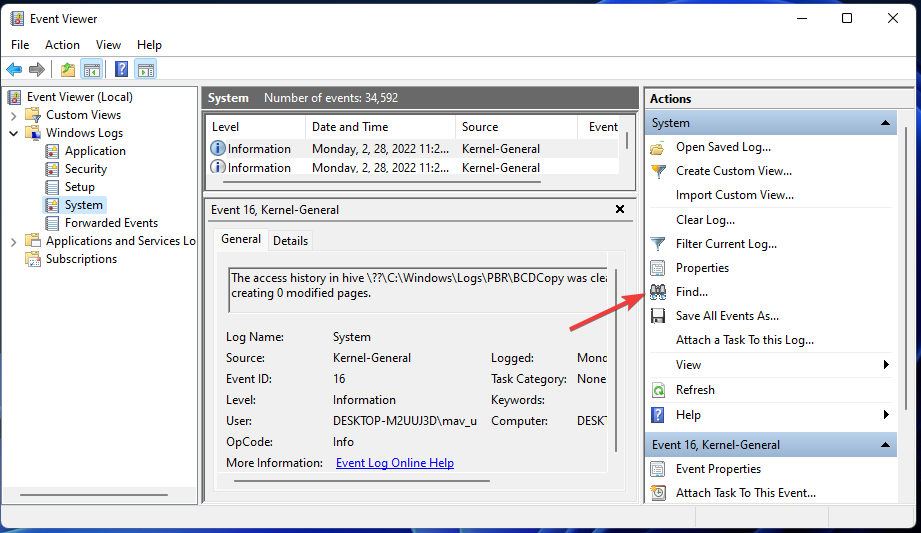921x533 pixels.
Task: Open the View submenu arrow
Action: tap(886, 365)
